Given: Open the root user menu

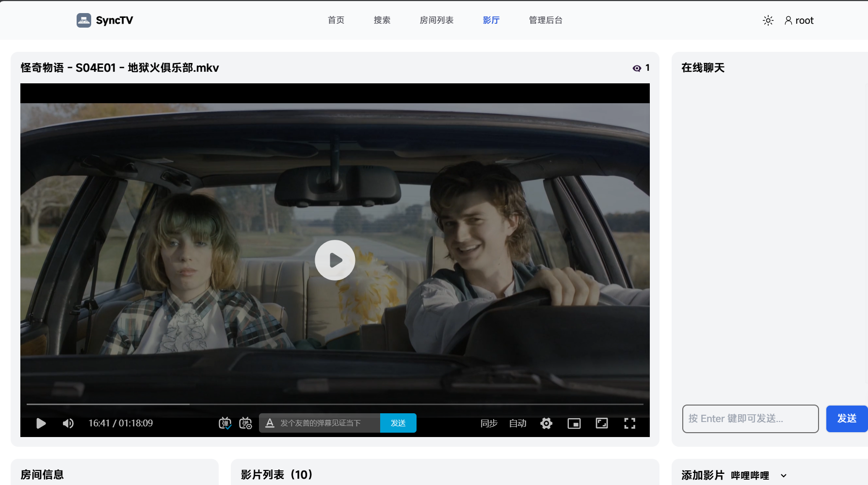Looking at the screenshot, I should point(799,20).
